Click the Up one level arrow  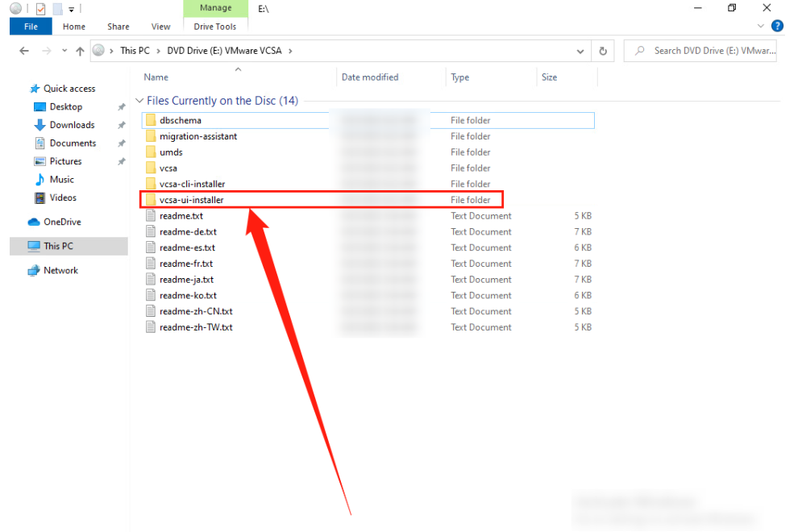click(x=80, y=51)
